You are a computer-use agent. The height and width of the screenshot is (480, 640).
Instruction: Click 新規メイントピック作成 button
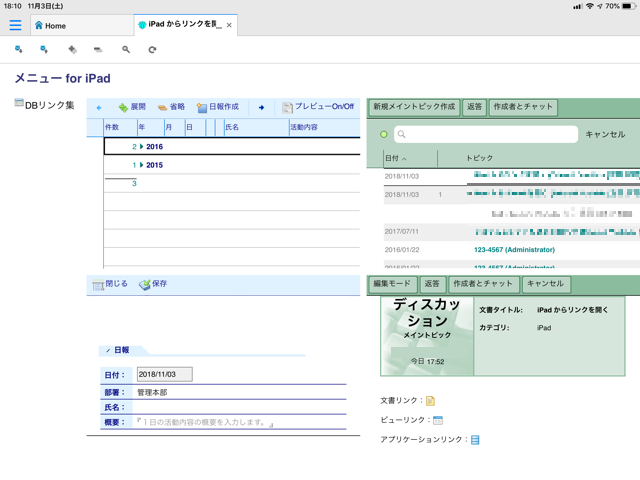[414, 107]
